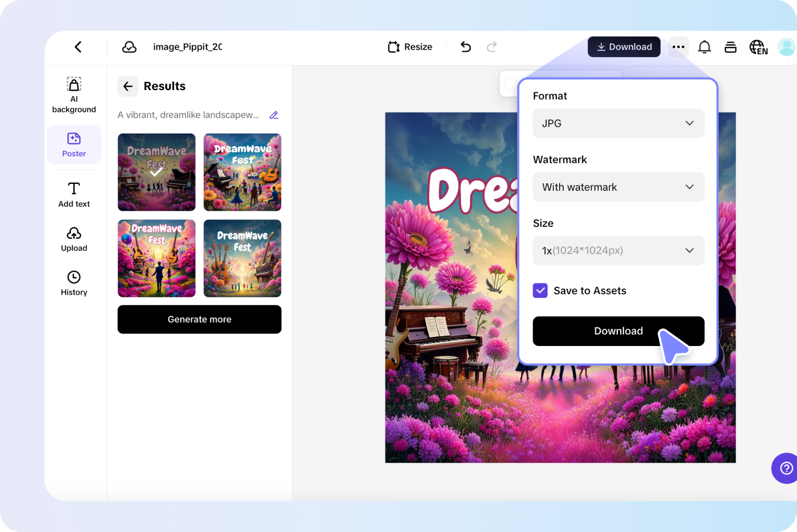Open the notifications bell
This screenshot has height=532, width=797.
[704, 47]
